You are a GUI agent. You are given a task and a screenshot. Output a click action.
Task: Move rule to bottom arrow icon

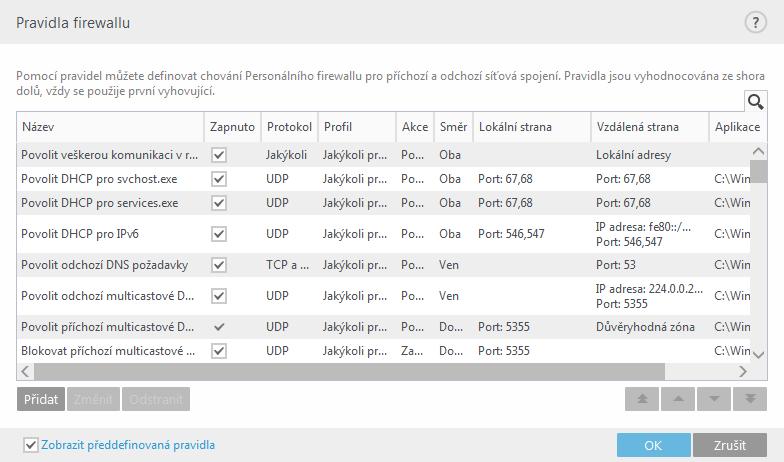[x=750, y=399]
